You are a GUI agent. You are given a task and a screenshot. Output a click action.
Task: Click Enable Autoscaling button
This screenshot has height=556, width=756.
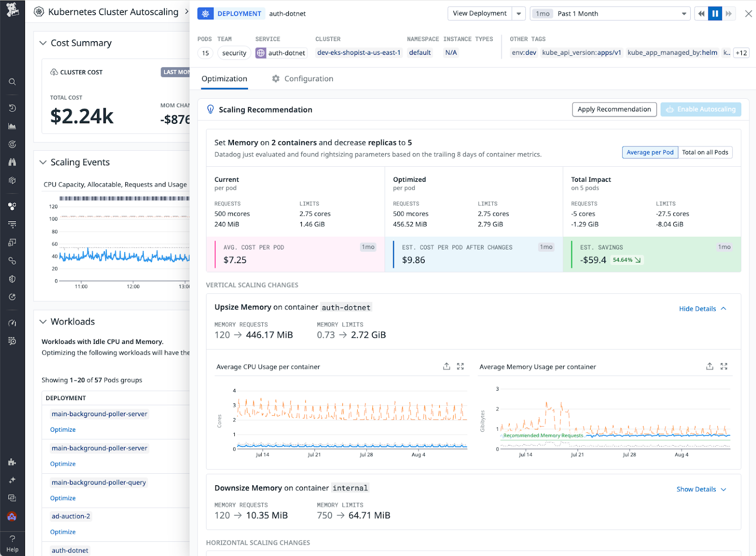point(701,110)
